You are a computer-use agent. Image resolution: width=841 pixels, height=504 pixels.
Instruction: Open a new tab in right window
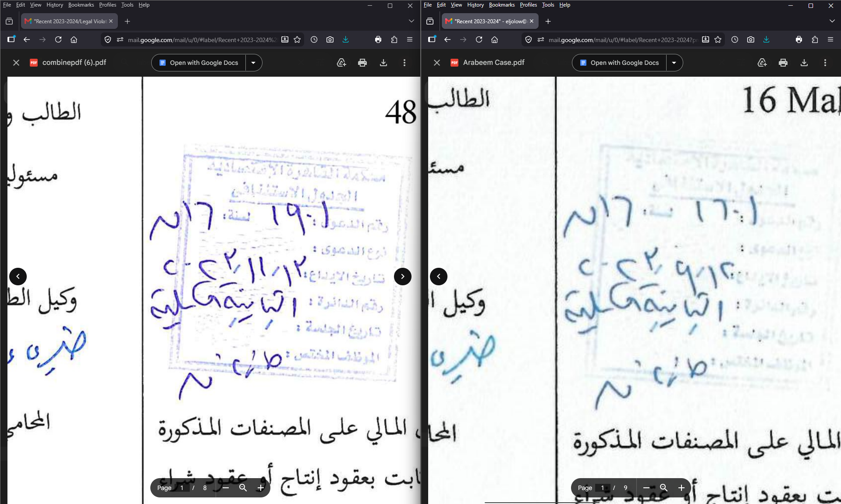click(548, 21)
